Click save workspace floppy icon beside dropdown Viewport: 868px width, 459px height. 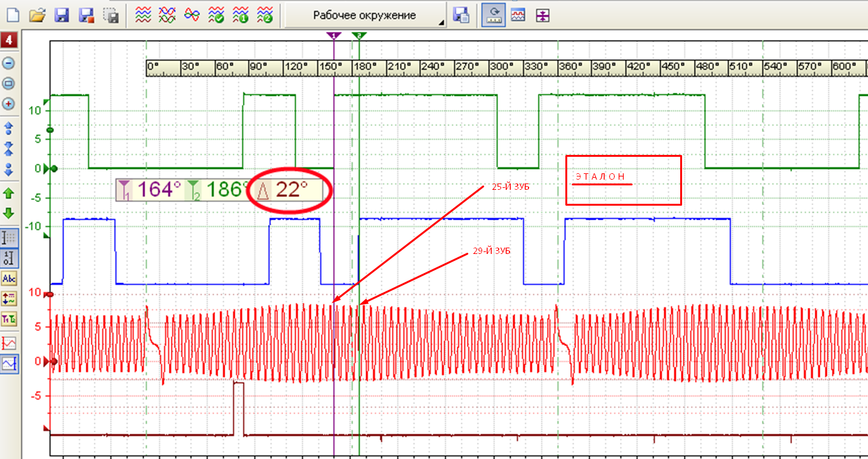(461, 16)
